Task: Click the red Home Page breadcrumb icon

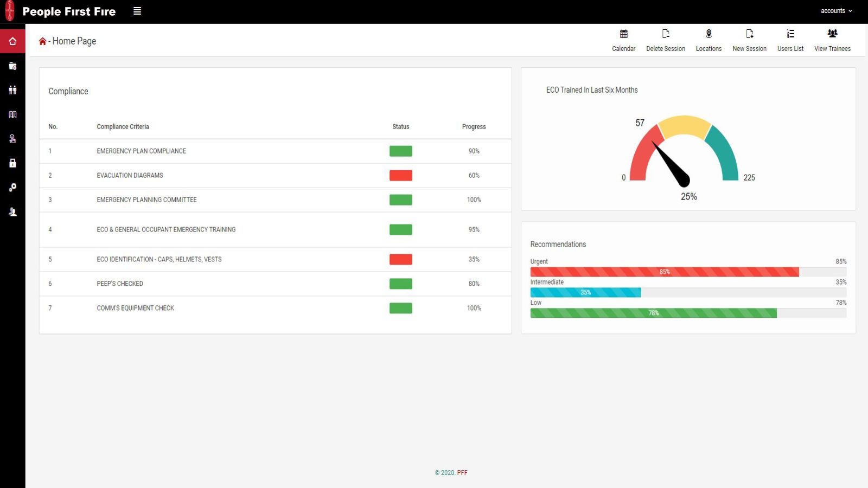Action: pos(42,41)
